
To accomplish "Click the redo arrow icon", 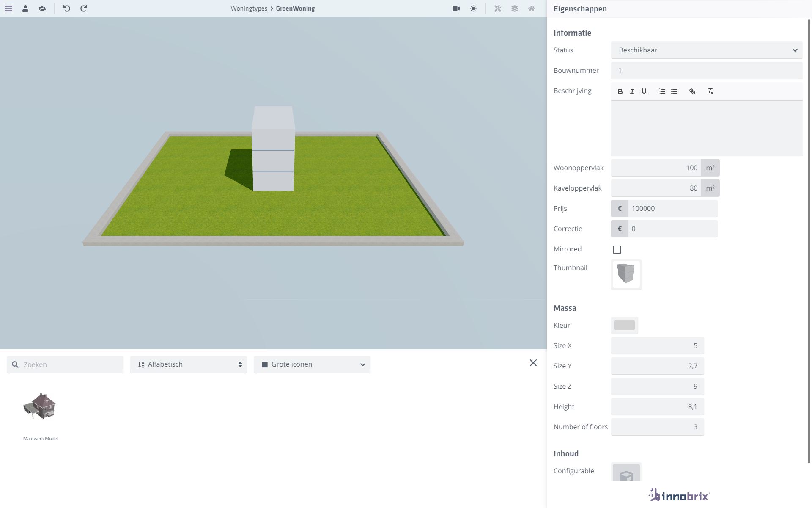I will coord(83,8).
